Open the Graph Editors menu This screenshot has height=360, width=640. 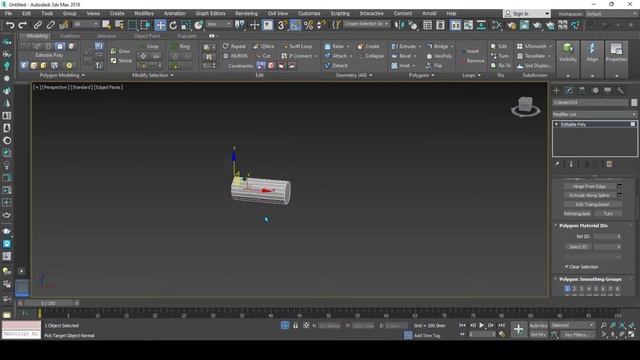210,13
